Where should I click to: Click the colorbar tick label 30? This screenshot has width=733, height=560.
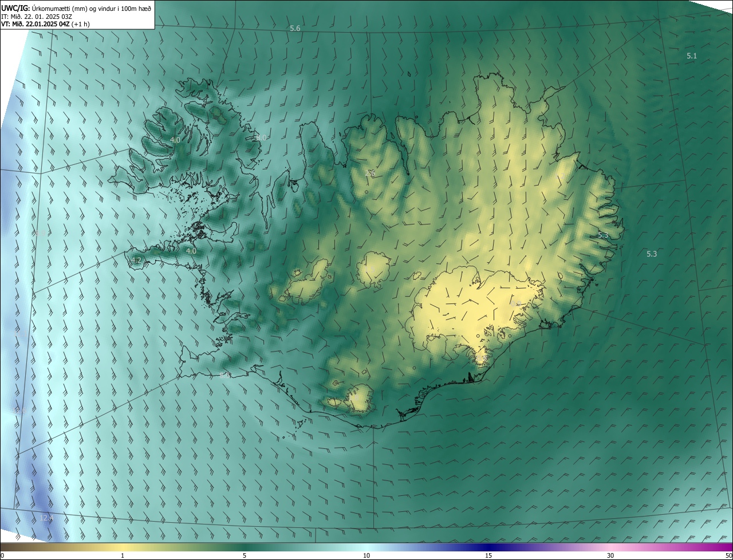[x=610, y=555]
